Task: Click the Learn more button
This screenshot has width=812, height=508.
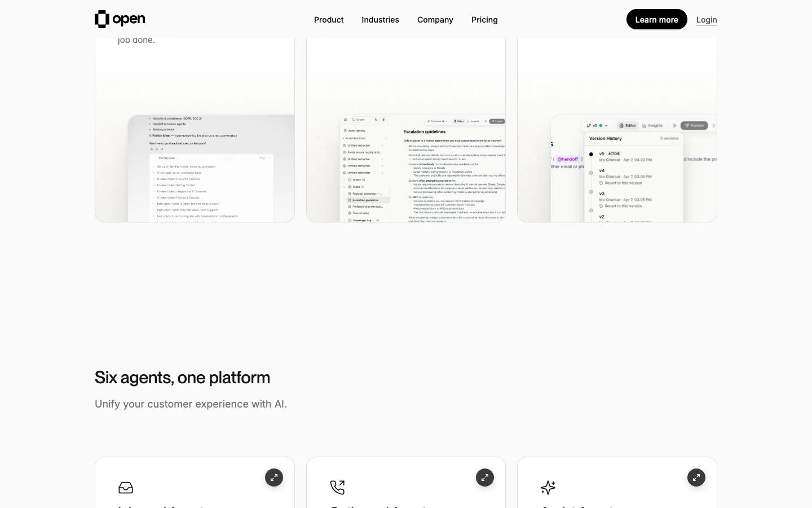Action: (657, 19)
